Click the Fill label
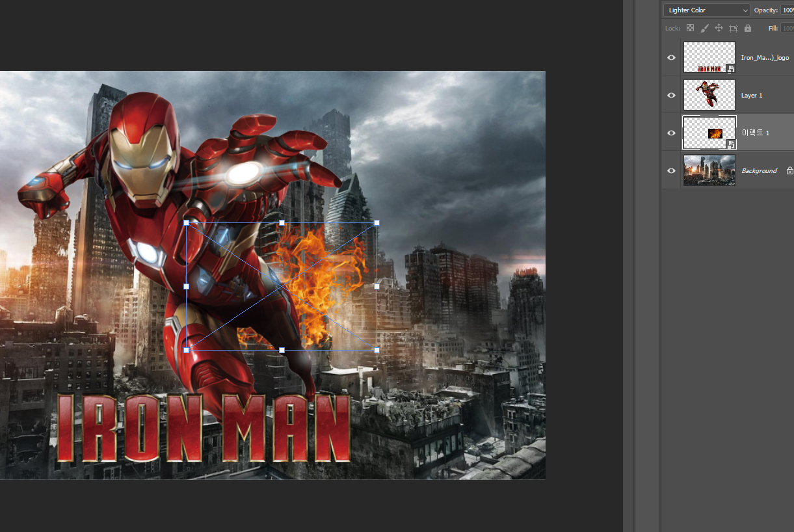The height and width of the screenshot is (532, 794). point(773,28)
